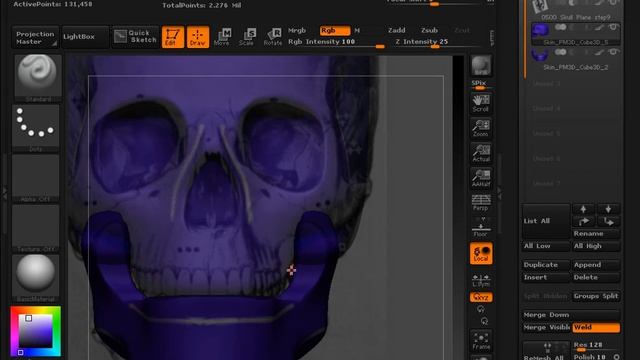Click the Zoom canvas icon
The width and height of the screenshot is (640, 360).
[481, 128]
